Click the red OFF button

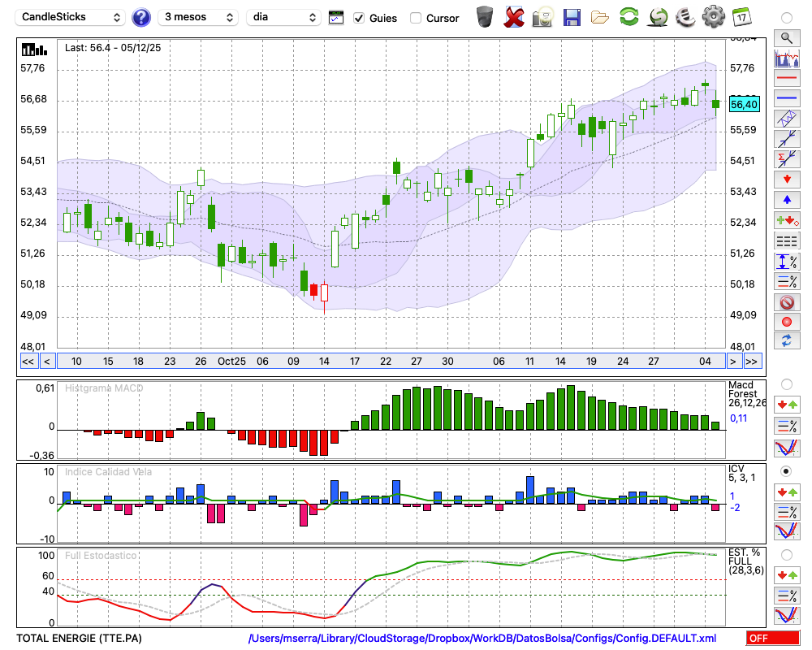[773, 639]
